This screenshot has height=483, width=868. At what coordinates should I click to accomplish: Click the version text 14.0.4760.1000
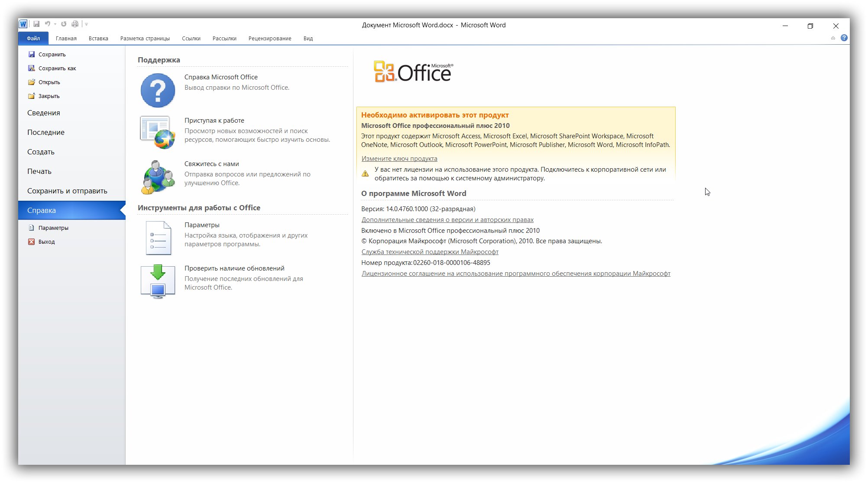click(407, 209)
